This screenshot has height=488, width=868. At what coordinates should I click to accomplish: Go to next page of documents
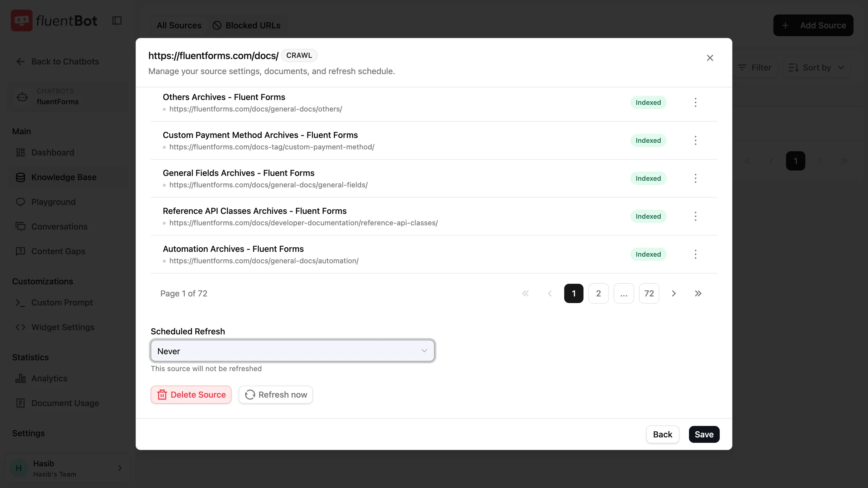pos(674,293)
